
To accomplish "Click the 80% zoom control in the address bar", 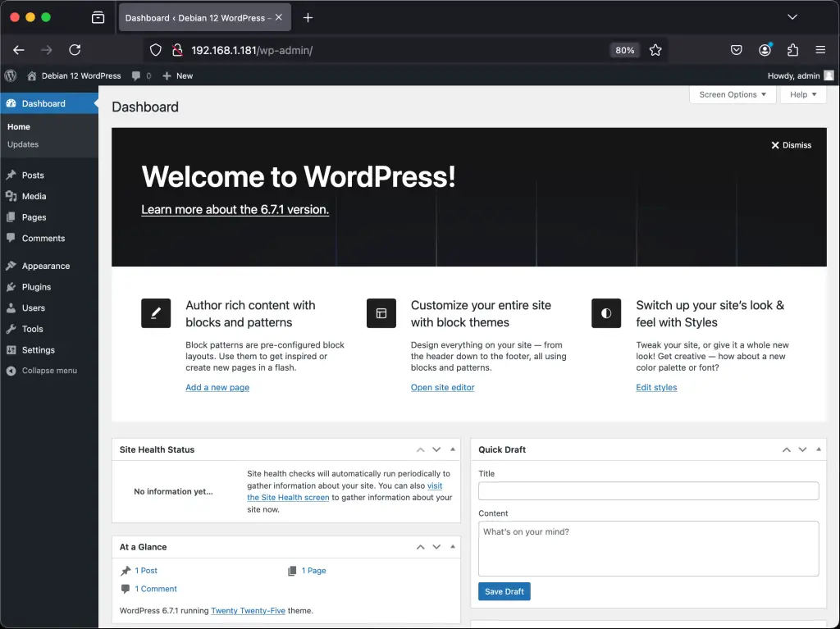I will pos(624,49).
